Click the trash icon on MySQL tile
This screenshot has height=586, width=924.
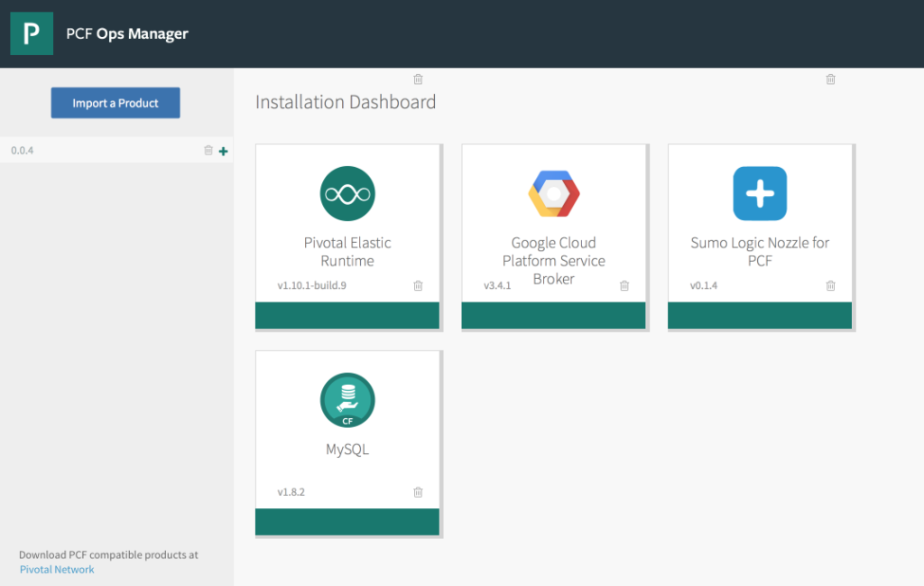(x=419, y=492)
